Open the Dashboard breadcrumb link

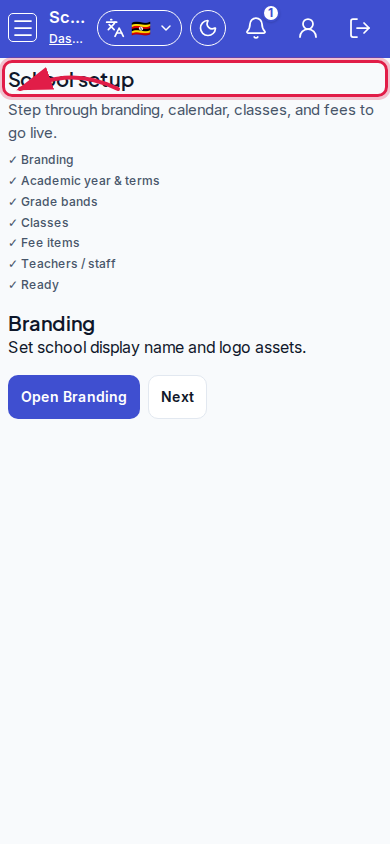click(66, 39)
